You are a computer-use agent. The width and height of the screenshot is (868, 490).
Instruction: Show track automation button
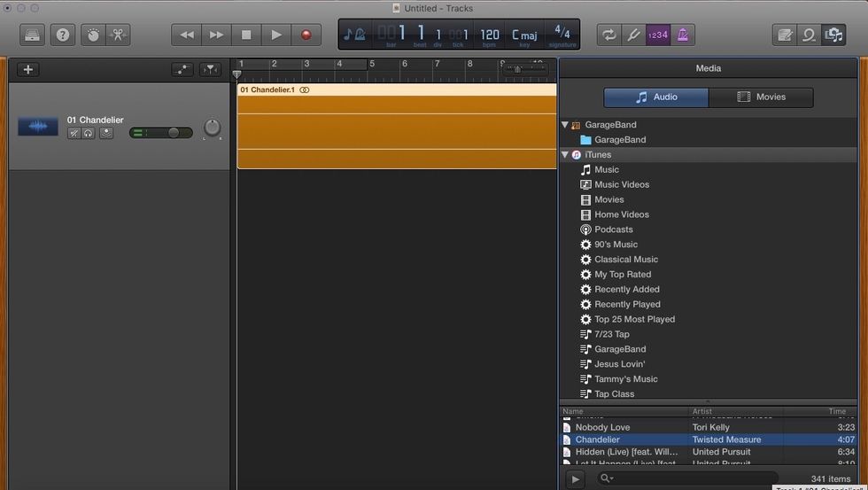[x=182, y=70]
